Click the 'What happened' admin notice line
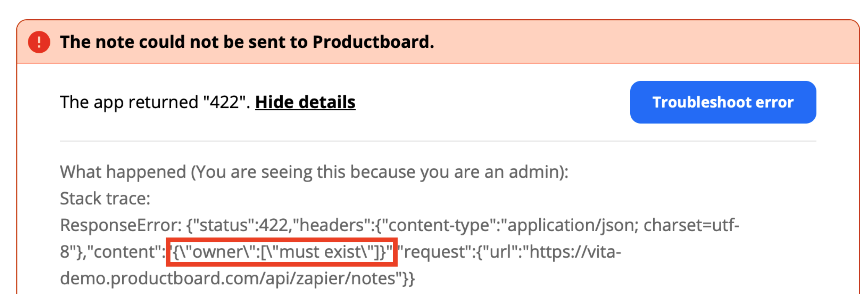The image size is (868, 294). pos(314,172)
